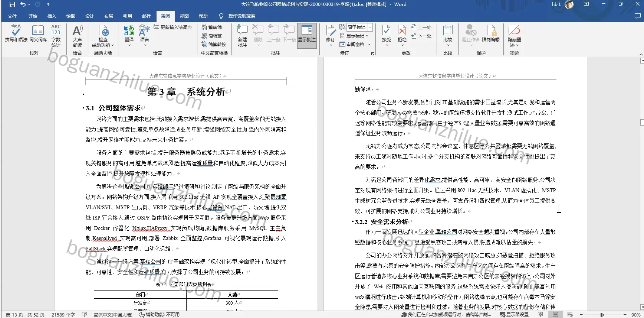This screenshot has height=318, width=644.
Task: Adjust the zoom slider in the status bar
Action: 602,315
